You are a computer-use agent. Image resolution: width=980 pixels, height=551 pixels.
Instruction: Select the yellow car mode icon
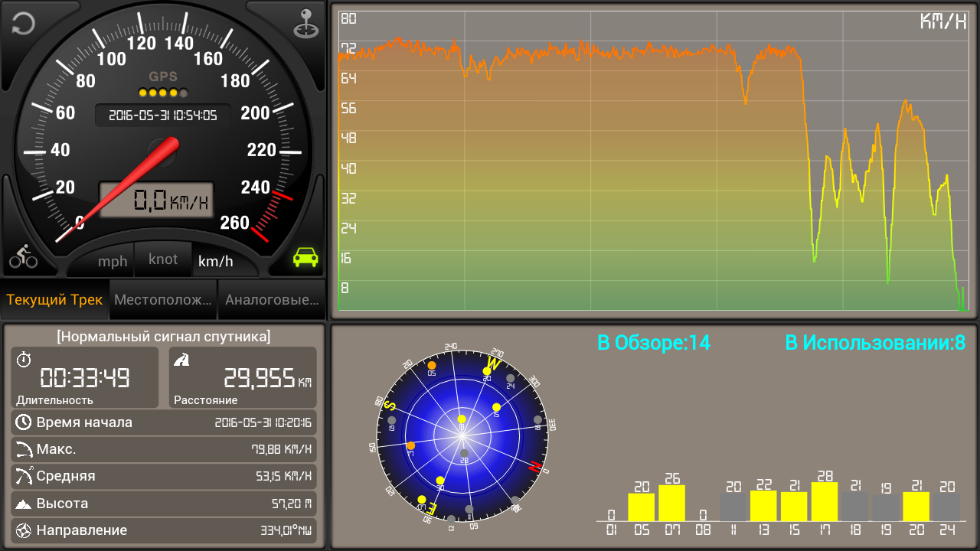(305, 257)
